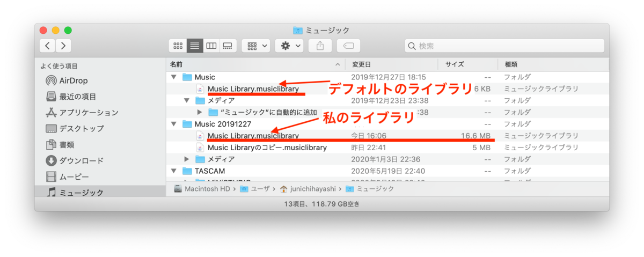Select the TASCAM folder row
The height and width of the screenshot is (257, 644).
tap(387, 171)
